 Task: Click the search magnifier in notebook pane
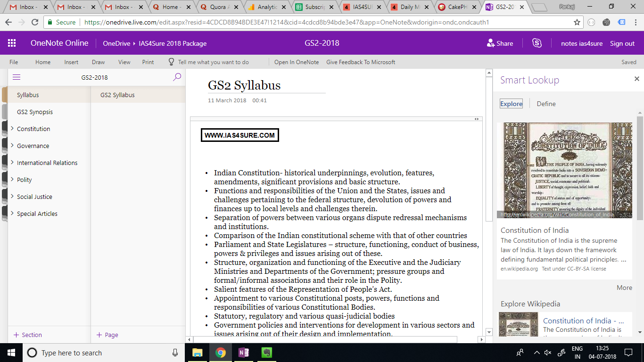point(177,77)
